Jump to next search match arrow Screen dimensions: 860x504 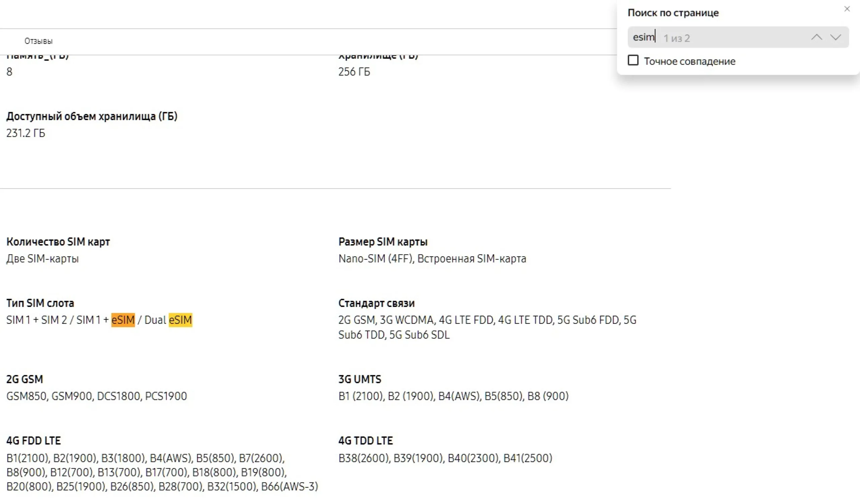click(835, 37)
